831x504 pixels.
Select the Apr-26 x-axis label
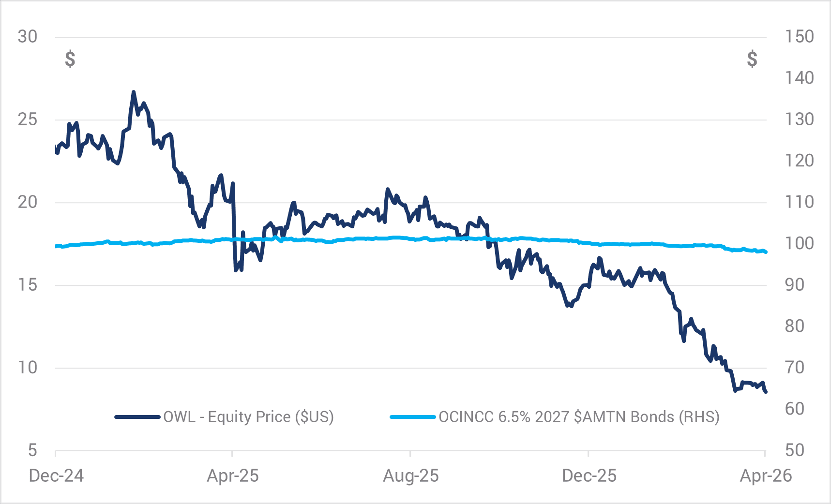766,476
